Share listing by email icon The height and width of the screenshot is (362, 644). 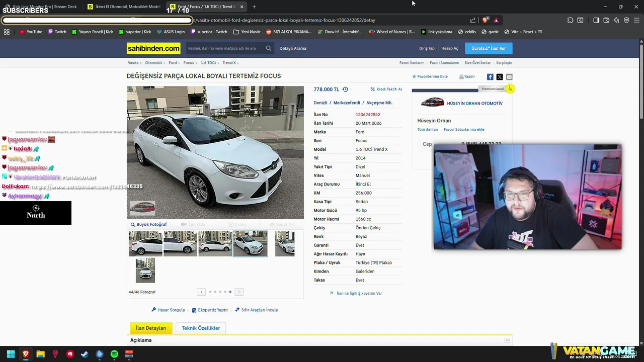point(509,77)
